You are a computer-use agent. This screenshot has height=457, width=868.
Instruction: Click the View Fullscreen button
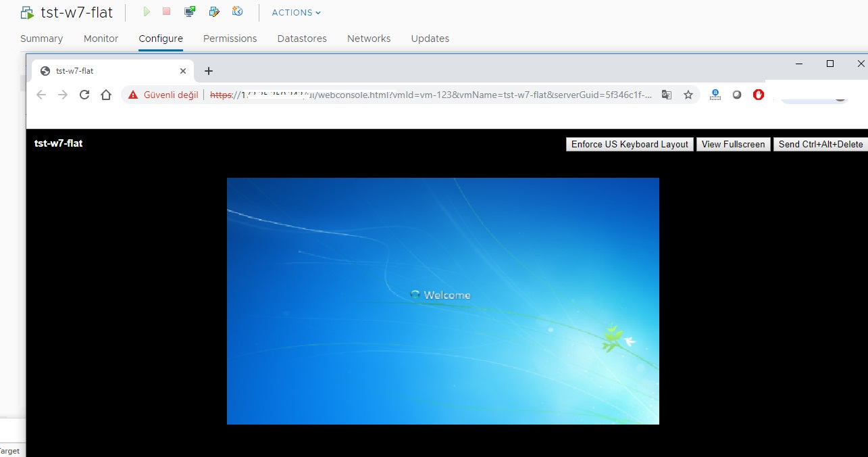tap(733, 144)
